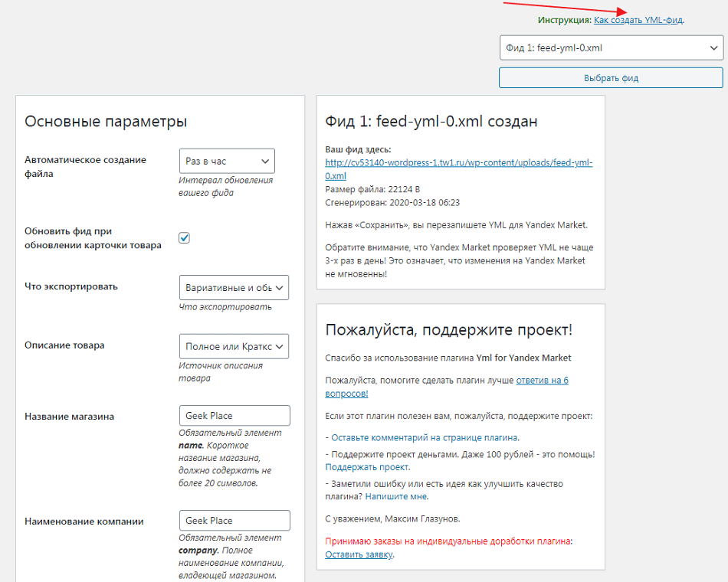Click into the 'Наименование компании' input field
Screen dimensions: 728x582
[x=234, y=521]
